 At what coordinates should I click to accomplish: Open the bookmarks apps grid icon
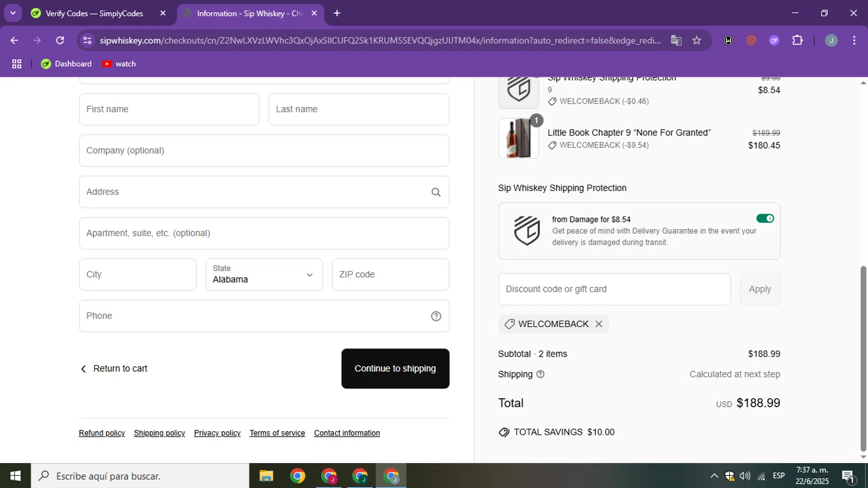pos(17,64)
